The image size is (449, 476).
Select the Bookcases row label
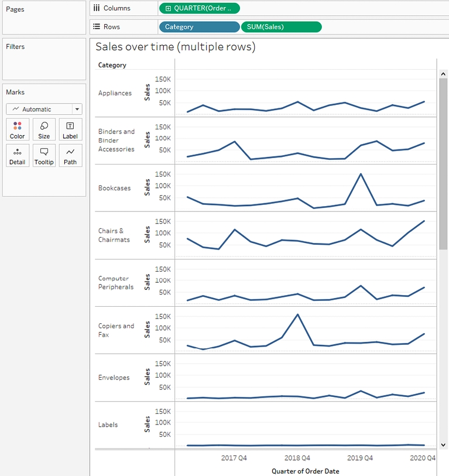[x=115, y=188]
